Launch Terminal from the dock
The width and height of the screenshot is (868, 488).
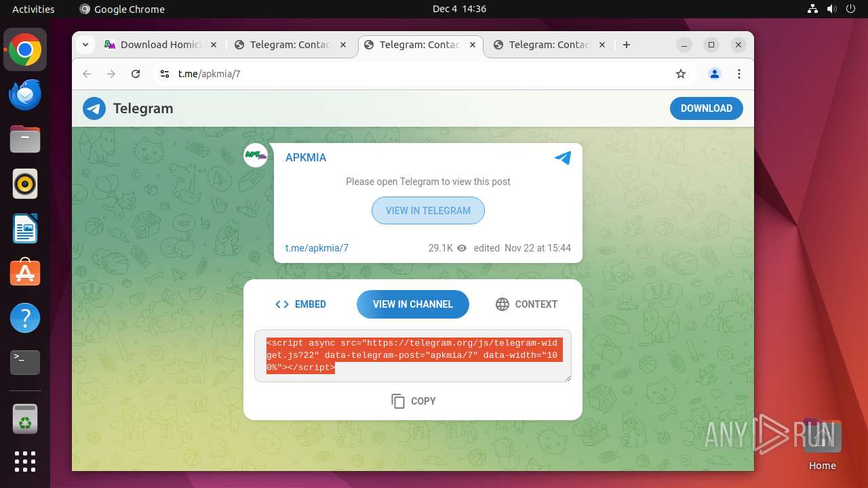25,363
